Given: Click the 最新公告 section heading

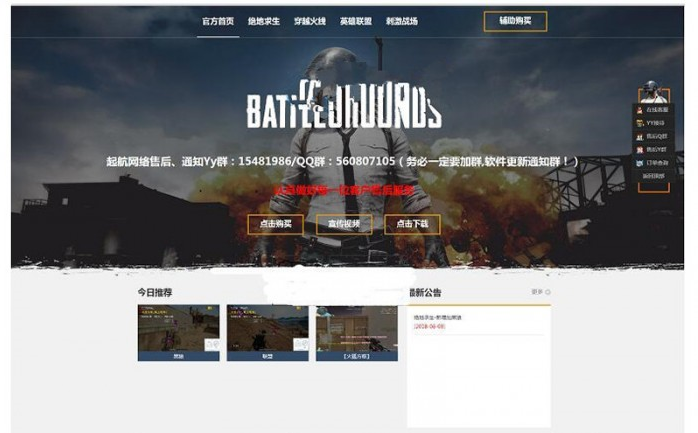Looking at the screenshot, I should point(425,292).
